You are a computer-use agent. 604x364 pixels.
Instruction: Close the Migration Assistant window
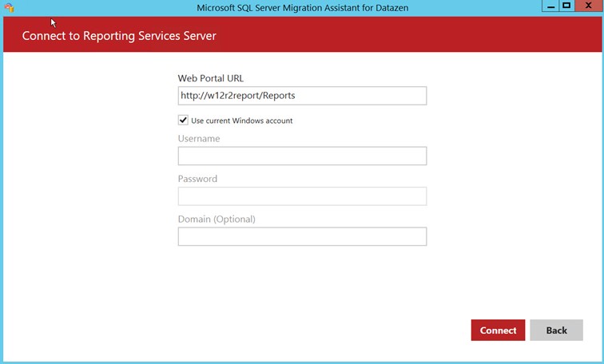click(587, 6)
